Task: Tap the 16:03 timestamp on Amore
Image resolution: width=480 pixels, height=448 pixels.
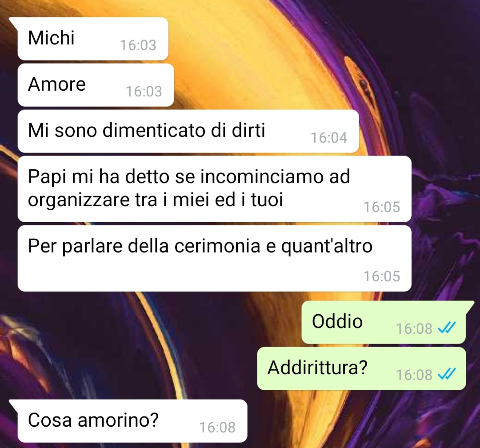Action: point(144,92)
